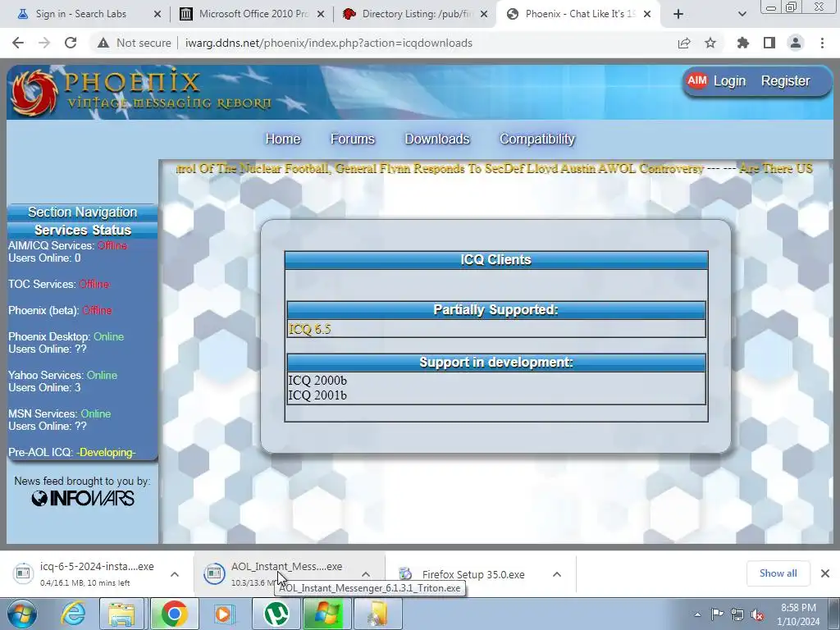
Task: Switch to the Directory Listing tab
Action: coord(415,14)
